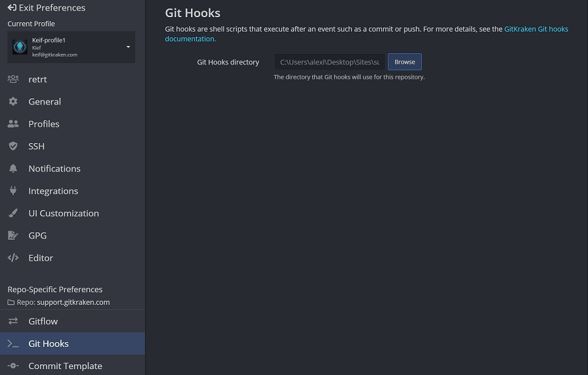Click the General gear icon

click(13, 102)
